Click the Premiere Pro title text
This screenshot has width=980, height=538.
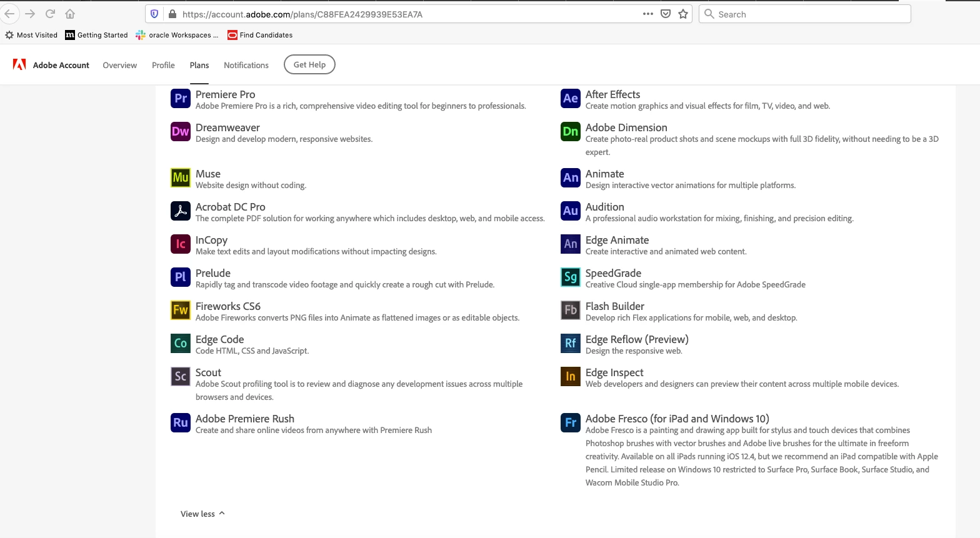tap(225, 94)
